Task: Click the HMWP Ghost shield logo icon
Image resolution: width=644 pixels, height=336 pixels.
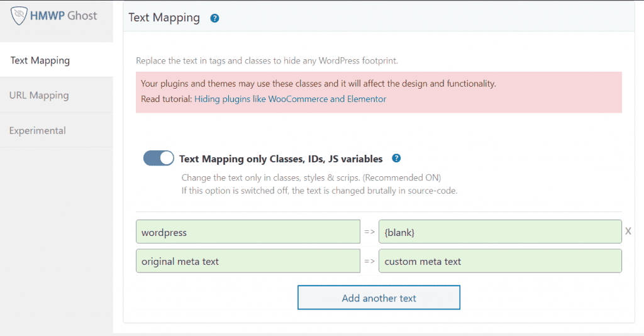Action: click(x=19, y=16)
